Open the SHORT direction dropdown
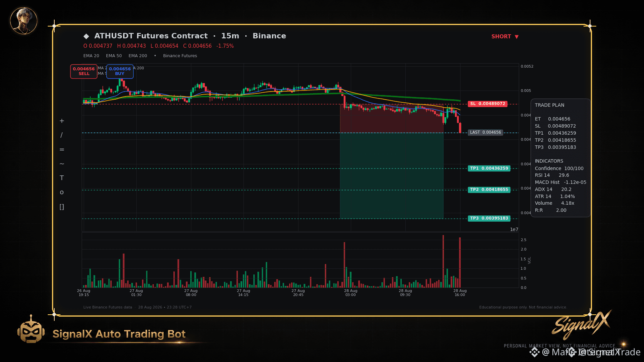This screenshot has height=362, width=644. click(x=505, y=37)
